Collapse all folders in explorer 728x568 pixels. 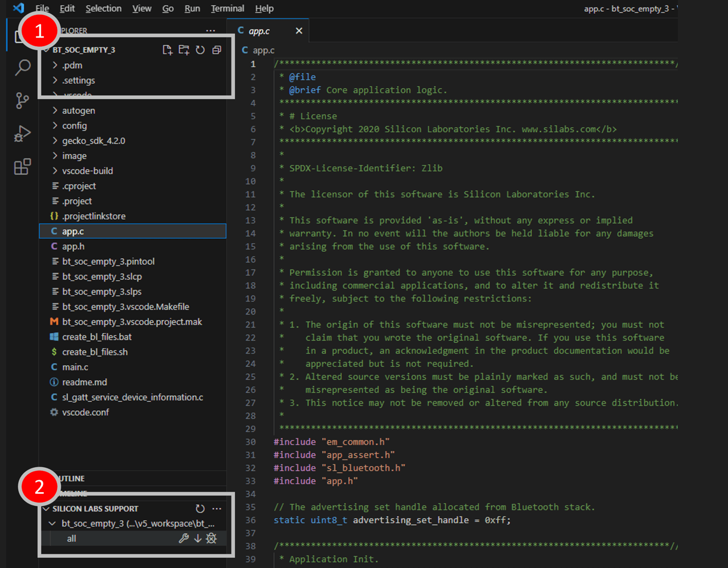point(217,50)
